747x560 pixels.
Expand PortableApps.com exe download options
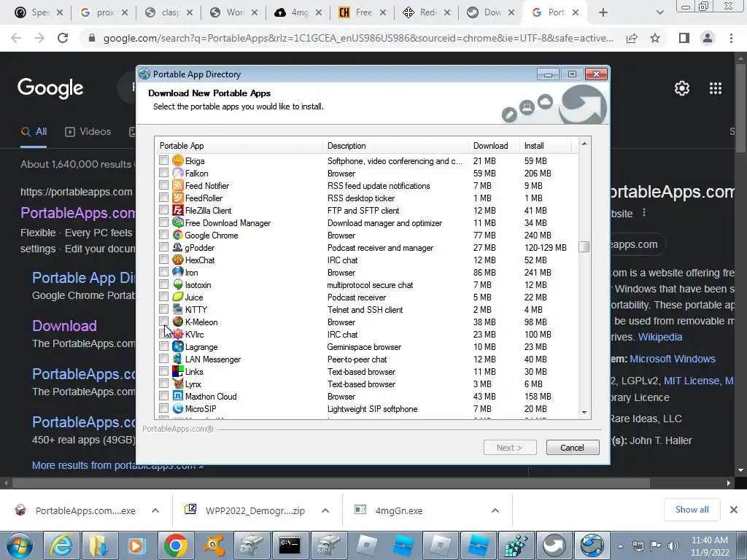[x=155, y=510]
